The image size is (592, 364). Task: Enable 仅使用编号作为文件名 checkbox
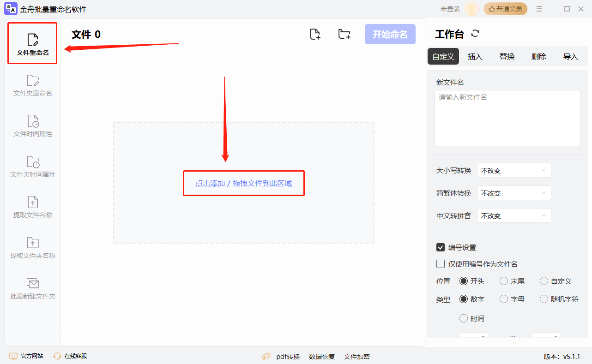click(x=441, y=264)
